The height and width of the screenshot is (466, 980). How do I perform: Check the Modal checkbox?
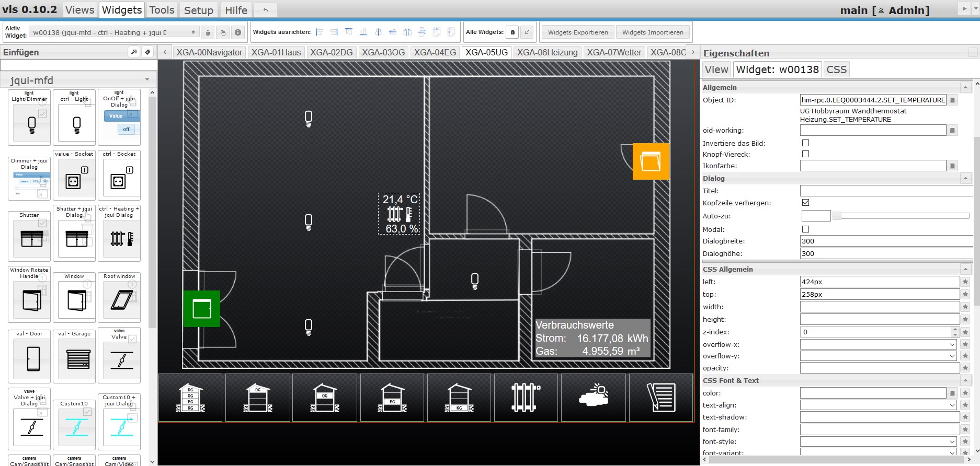[x=805, y=229]
